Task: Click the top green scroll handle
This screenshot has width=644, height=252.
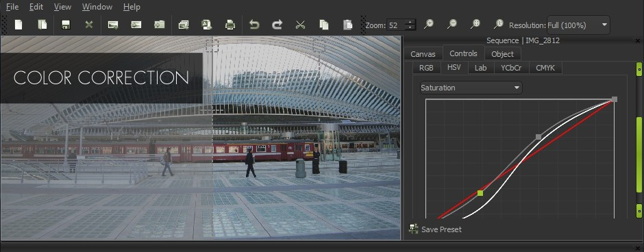Action: pyautogui.click(x=639, y=69)
